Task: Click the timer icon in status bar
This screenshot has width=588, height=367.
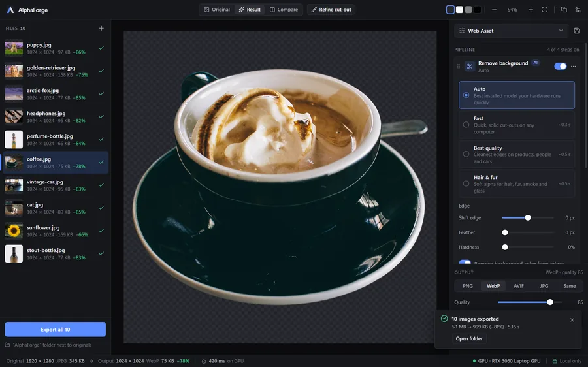Action: [x=204, y=361]
